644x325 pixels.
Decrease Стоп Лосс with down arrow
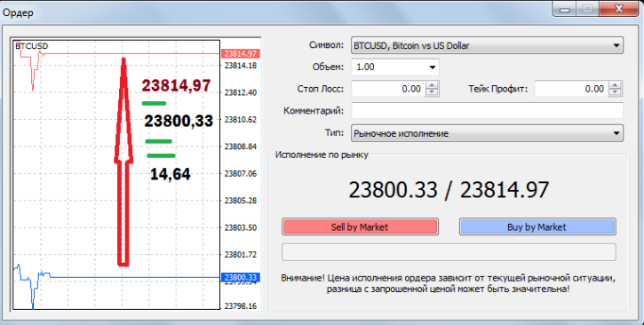tap(432, 92)
